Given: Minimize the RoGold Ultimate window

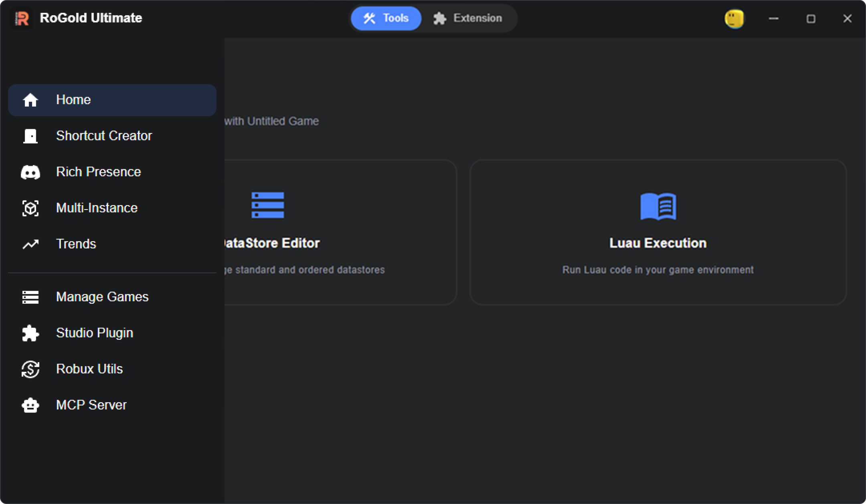Looking at the screenshot, I should (x=774, y=18).
